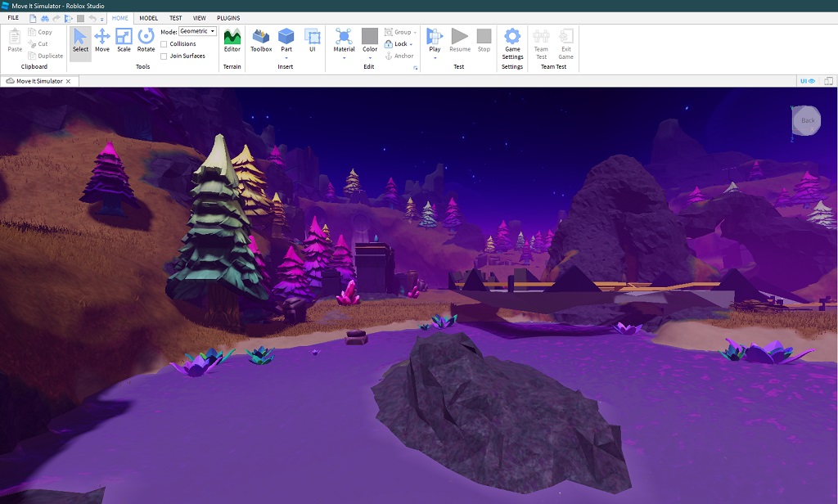
Task: Expand the Play dropdown arrow
Action: click(435, 58)
